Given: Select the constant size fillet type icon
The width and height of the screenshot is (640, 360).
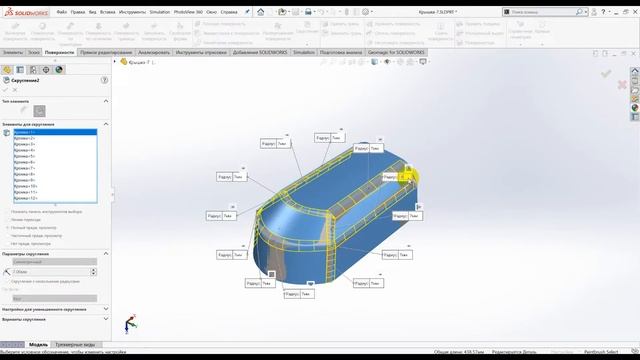Looking at the screenshot, I should pyautogui.click(x=24, y=111).
